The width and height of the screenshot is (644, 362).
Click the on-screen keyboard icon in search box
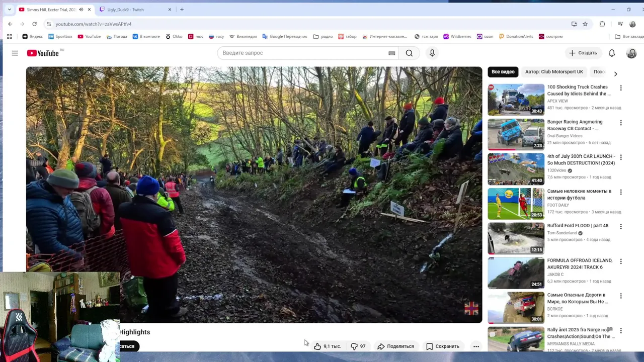coord(392,53)
